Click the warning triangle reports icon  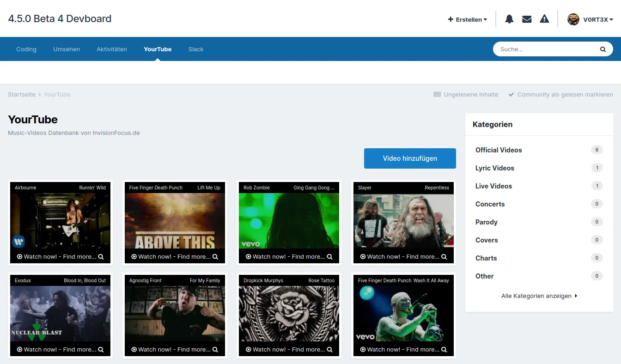tap(544, 19)
